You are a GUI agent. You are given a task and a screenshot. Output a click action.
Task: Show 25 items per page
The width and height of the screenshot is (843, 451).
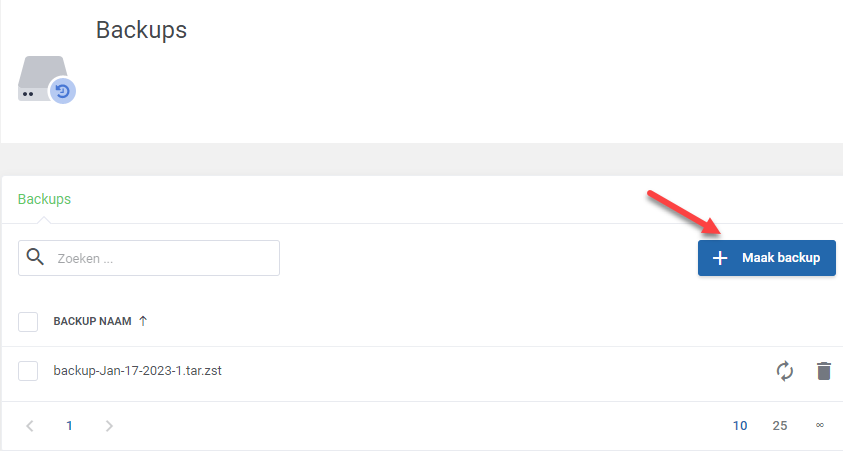(780, 426)
